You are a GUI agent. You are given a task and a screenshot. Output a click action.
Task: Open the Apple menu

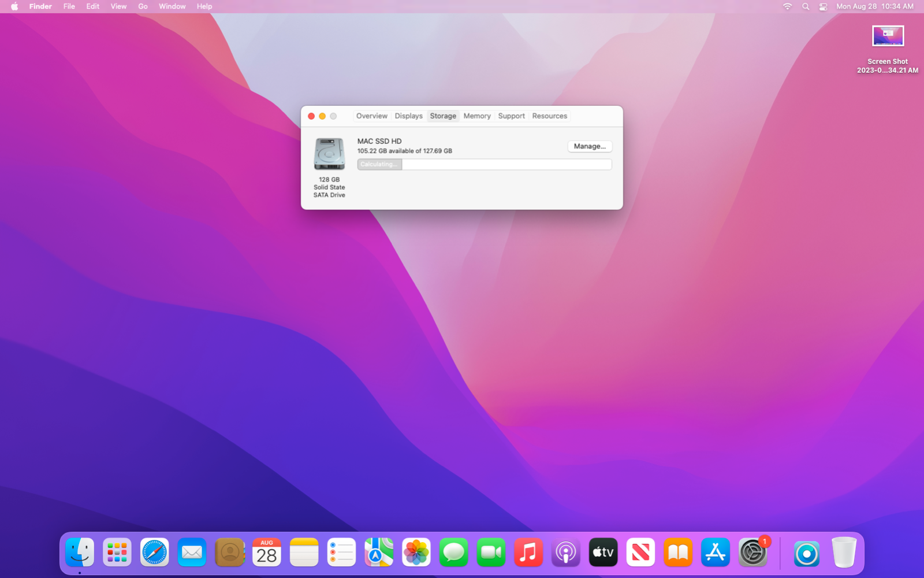coord(14,6)
